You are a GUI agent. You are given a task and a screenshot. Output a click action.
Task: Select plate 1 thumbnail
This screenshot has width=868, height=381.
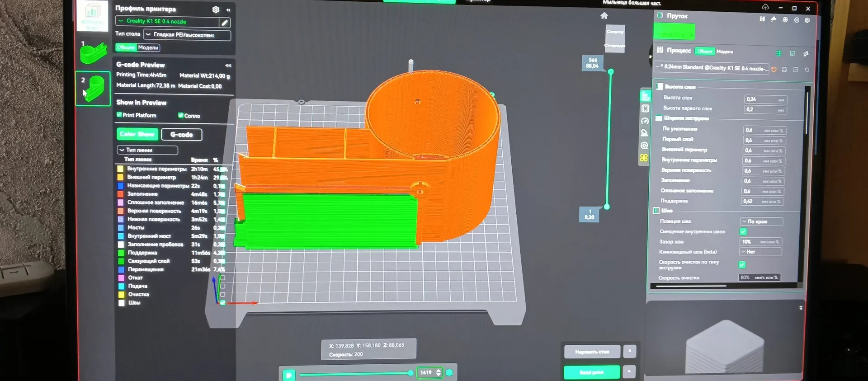[93, 53]
